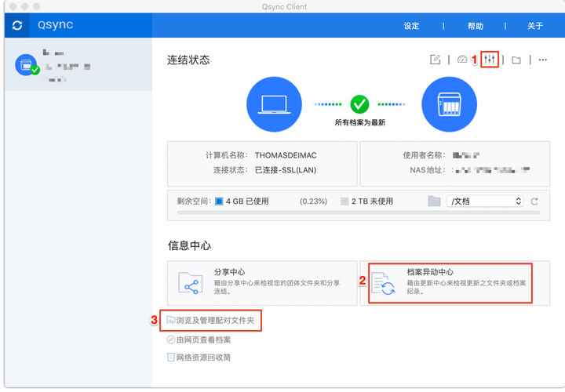
Task: Click the 信息中心 heading
Action: [190, 245]
